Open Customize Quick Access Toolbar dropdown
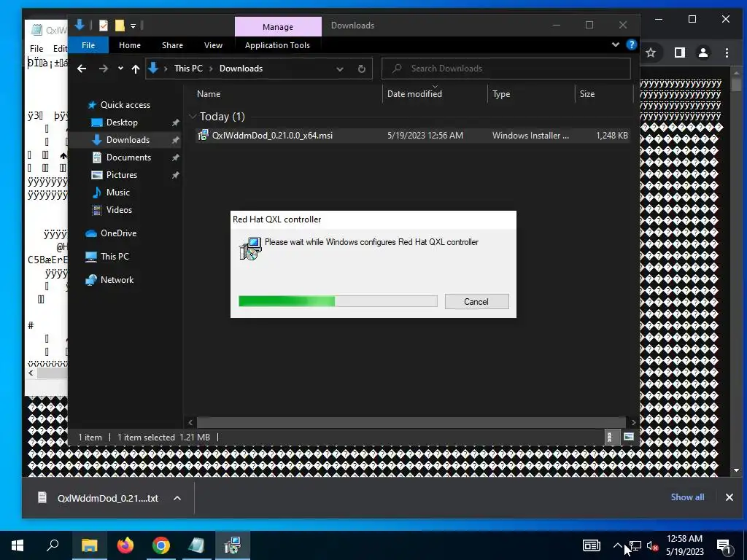This screenshot has width=747, height=560. point(133,26)
